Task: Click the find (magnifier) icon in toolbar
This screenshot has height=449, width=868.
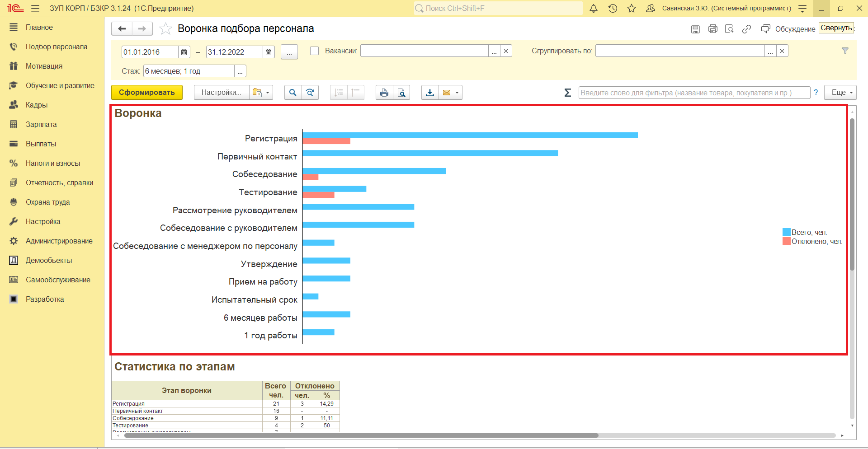Action: click(293, 93)
